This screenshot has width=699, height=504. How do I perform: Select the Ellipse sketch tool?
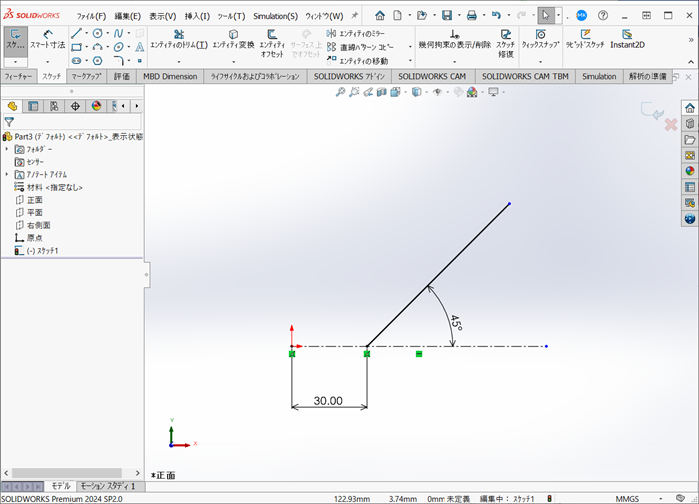pos(118,47)
